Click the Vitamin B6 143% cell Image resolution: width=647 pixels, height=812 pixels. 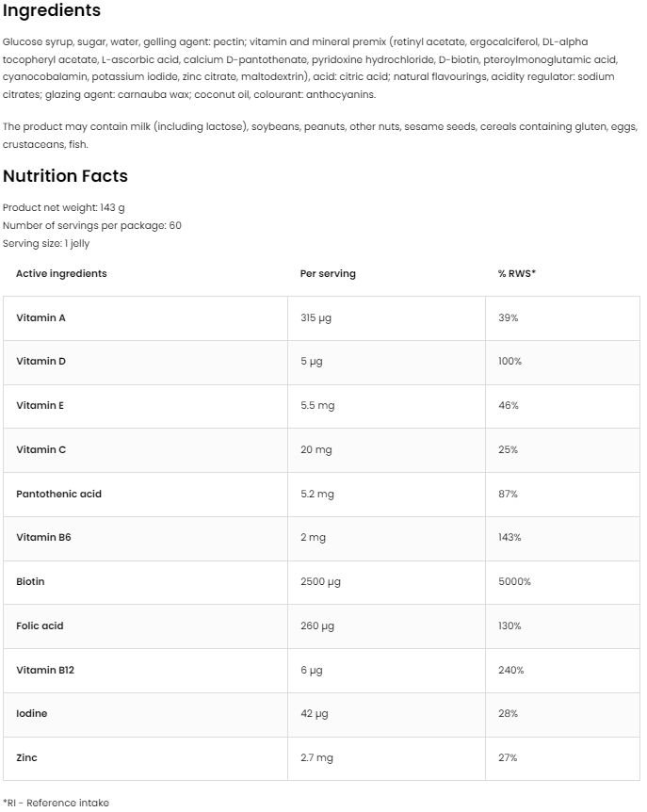pyautogui.click(x=510, y=538)
